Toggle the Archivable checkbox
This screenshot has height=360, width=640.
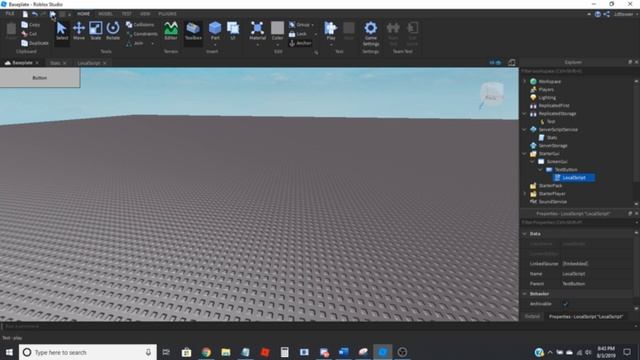click(x=565, y=304)
